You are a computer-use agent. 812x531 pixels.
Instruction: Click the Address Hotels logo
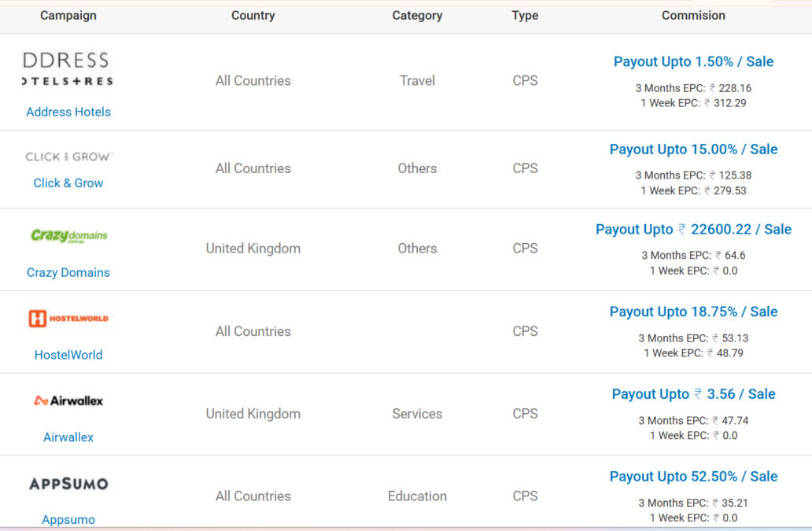68,70
